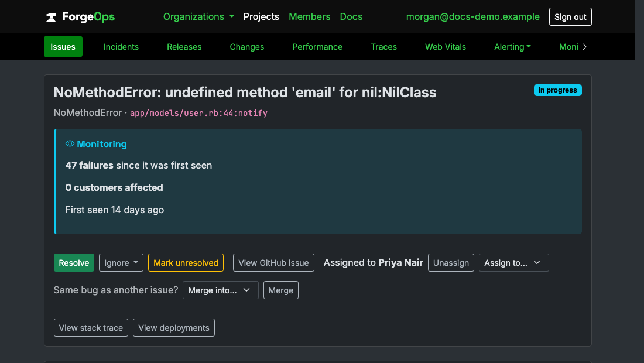
Task: Expand the Ignore dropdown button
Action: click(x=121, y=263)
